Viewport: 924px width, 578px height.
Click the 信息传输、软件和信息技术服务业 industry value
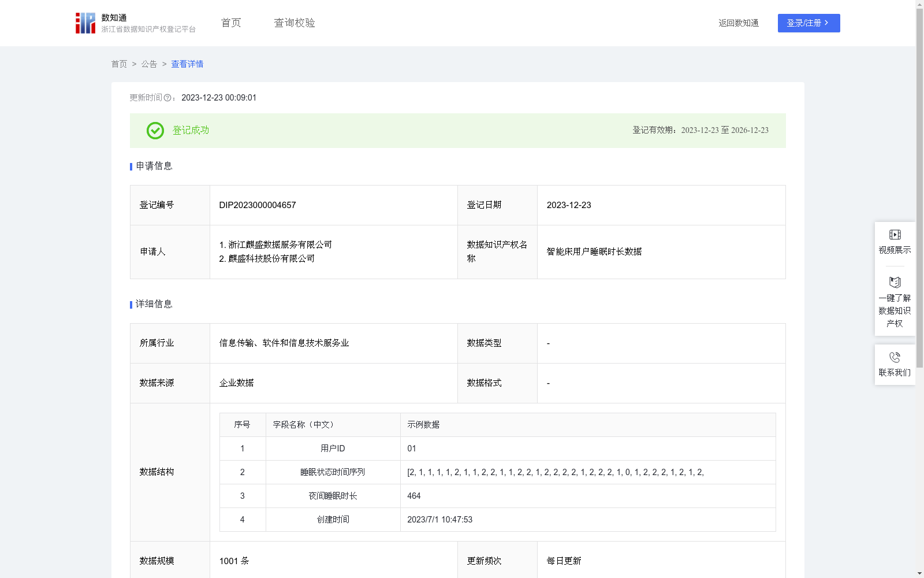tap(284, 343)
